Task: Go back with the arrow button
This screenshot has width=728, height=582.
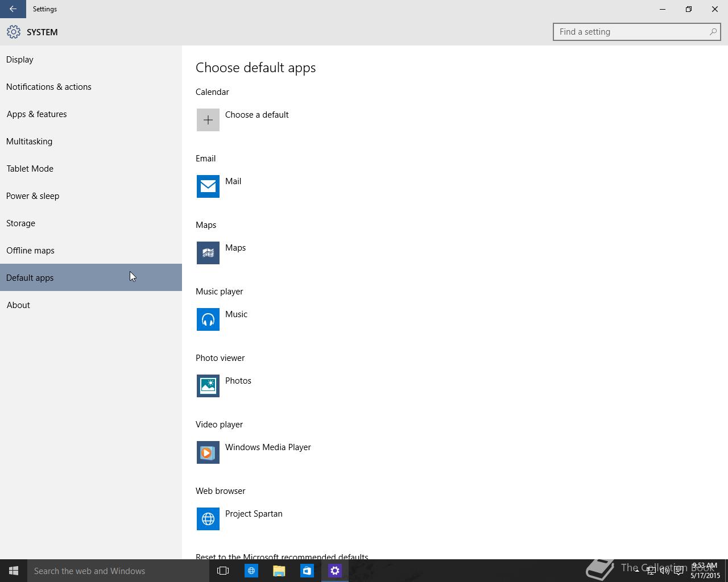Action: click(13, 9)
